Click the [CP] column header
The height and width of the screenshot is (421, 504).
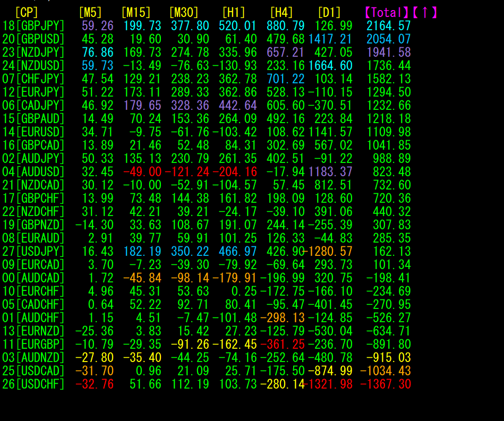(27, 13)
